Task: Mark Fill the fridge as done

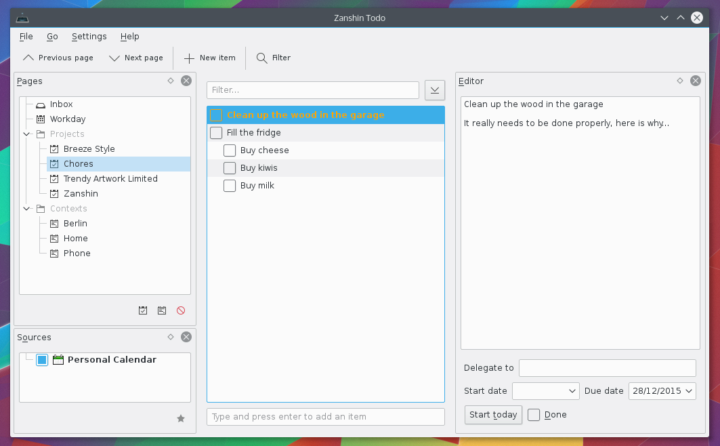Action: (x=216, y=133)
